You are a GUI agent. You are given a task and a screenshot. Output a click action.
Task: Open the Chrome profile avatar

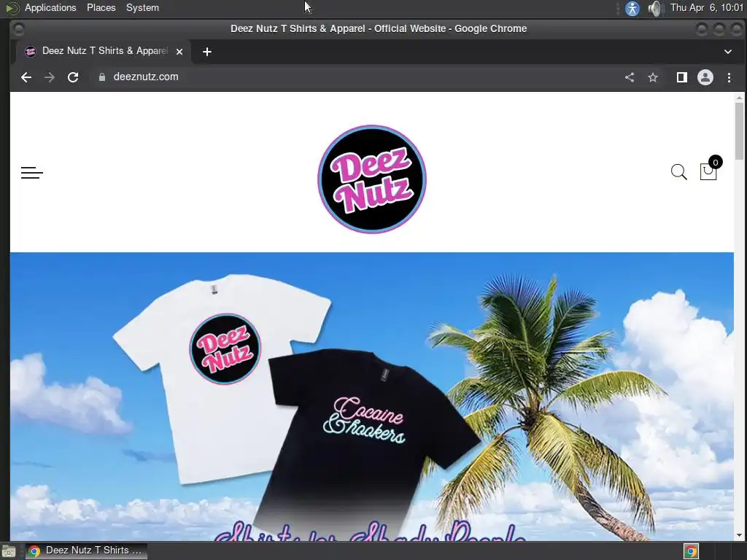(705, 77)
